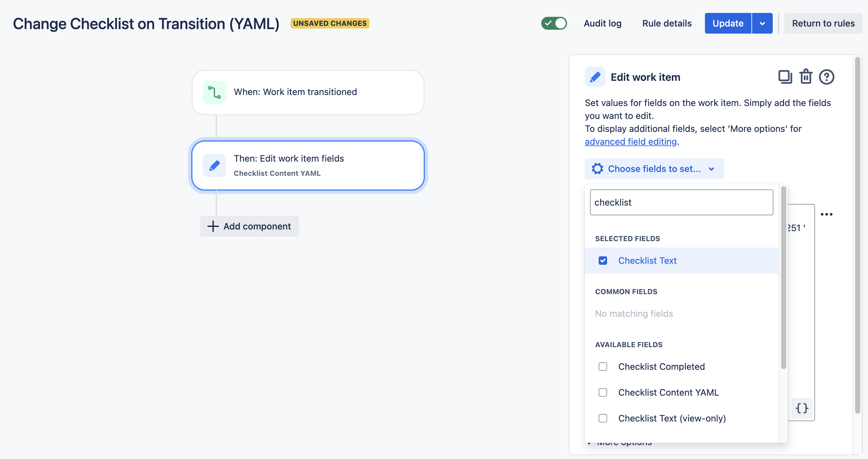Click the pencil icon on Then node

tap(214, 165)
